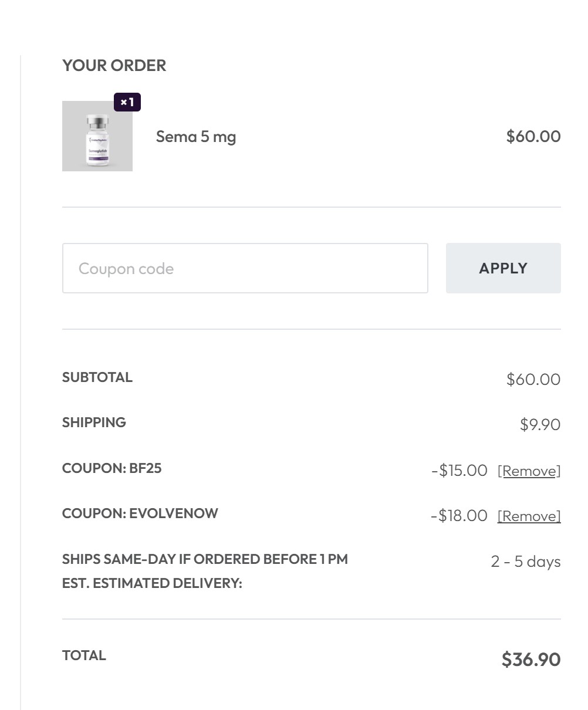Remove the BF25 coupon
Image resolution: width=588 pixels, height=710 pixels.
click(x=529, y=471)
